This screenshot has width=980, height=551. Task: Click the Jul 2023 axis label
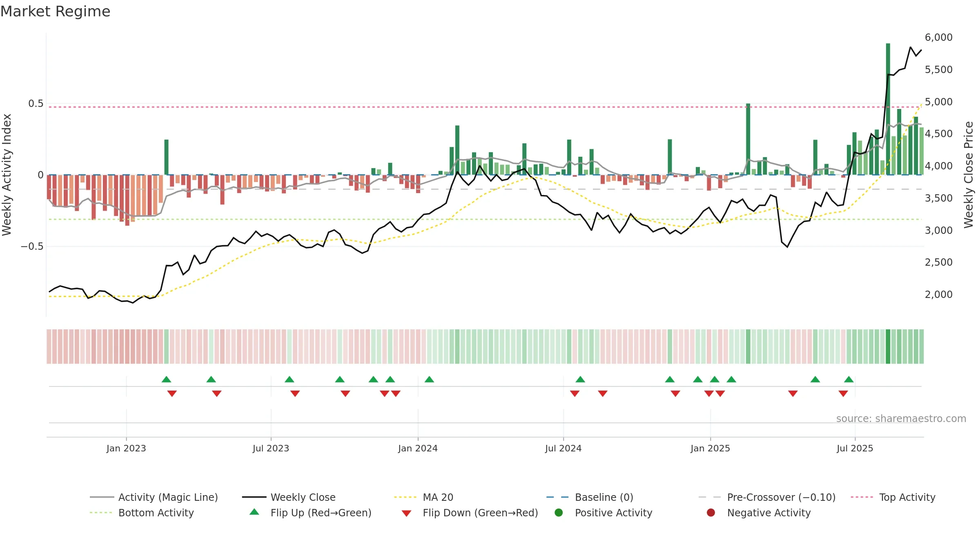(x=271, y=448)
